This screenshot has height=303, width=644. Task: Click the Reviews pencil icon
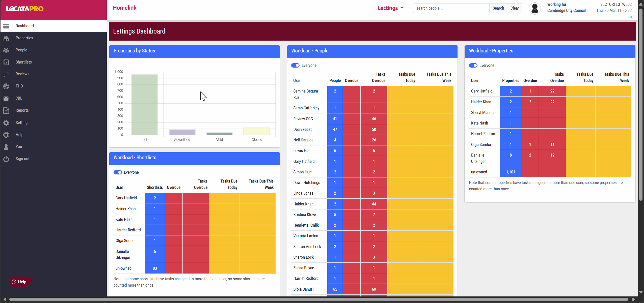(6, 74)
